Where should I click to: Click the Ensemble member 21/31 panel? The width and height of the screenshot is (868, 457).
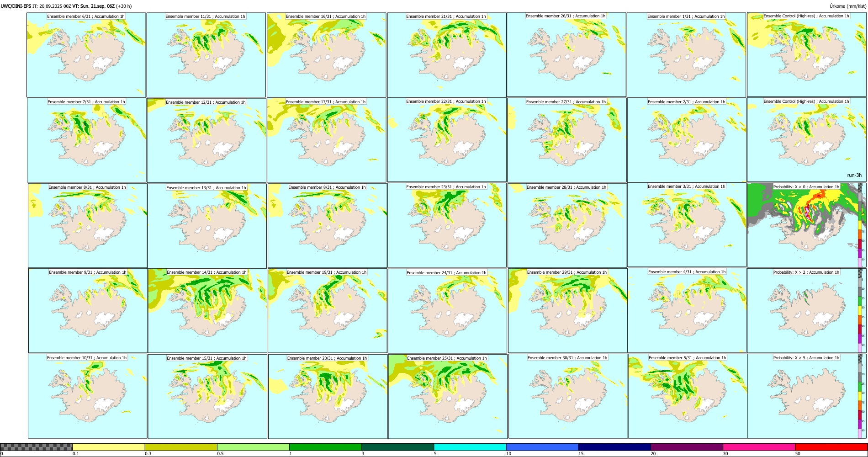click(x=447, y=54)
